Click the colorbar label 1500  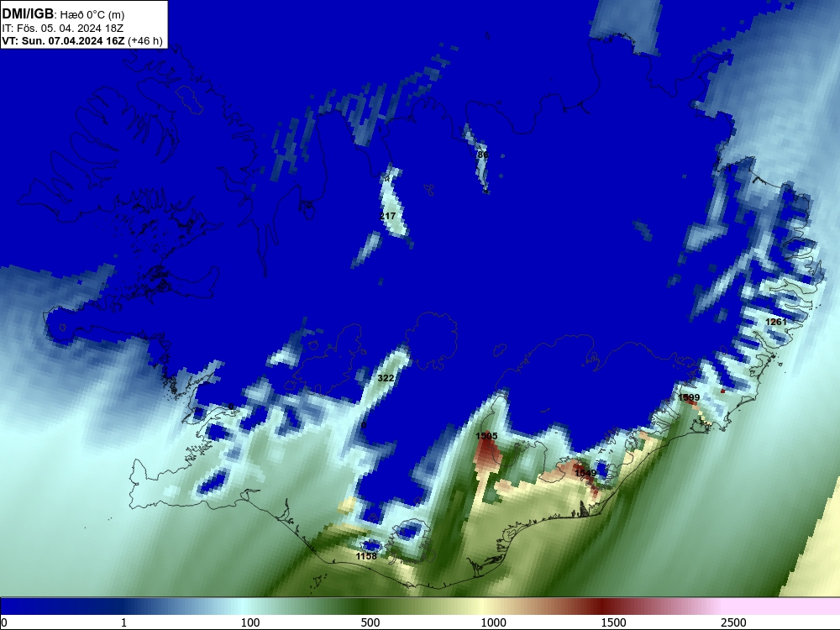pyautogui.click(x=613, y=622)
